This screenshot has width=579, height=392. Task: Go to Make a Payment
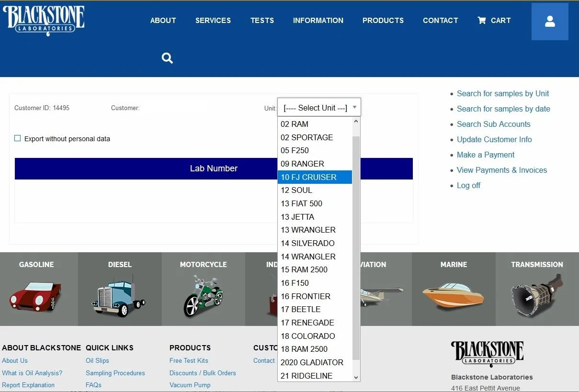point(486,155)
